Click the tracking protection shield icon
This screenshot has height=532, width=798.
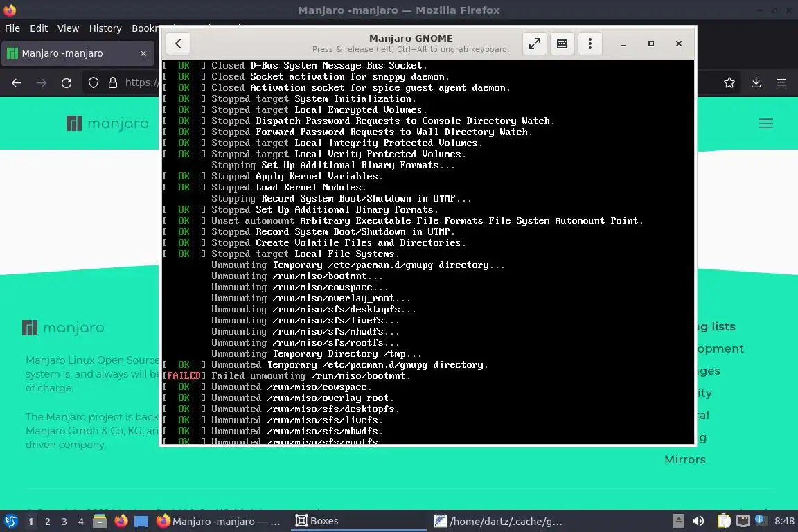point(94,82)
